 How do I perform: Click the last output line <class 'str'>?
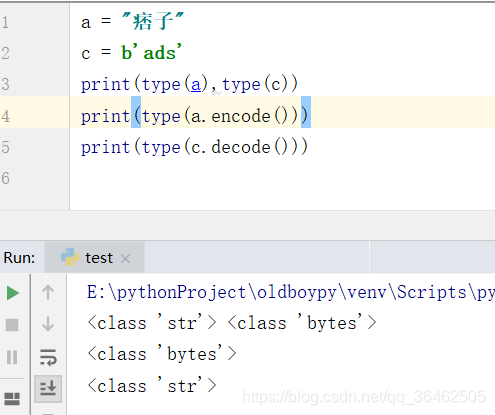(152, 386)
